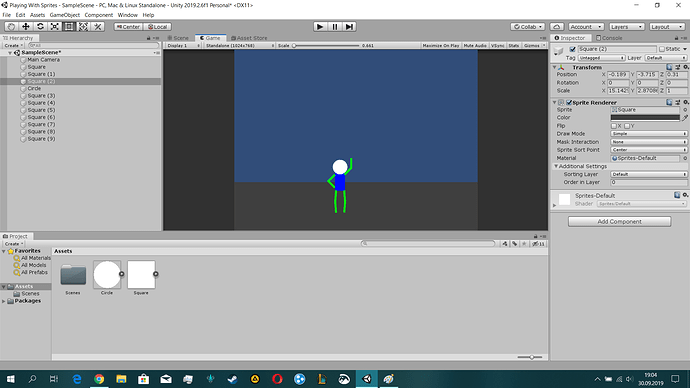Image resolution: width=690 pixels, height=388 pixels.
Task: Select the Hand tool
Action: pyautogui.click(x=11, y=27)
